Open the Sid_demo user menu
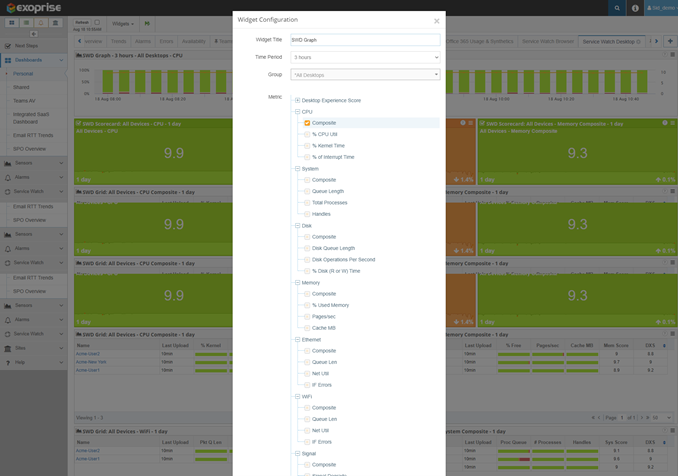 click(661, 8)
